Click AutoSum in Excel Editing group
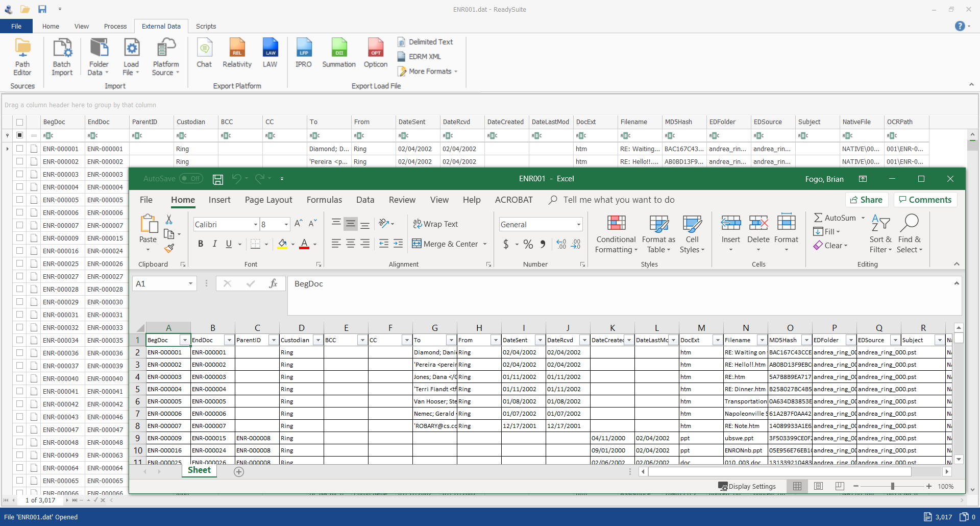The height and width of the screenshot is (526, 980). click(x=835, y=218)
